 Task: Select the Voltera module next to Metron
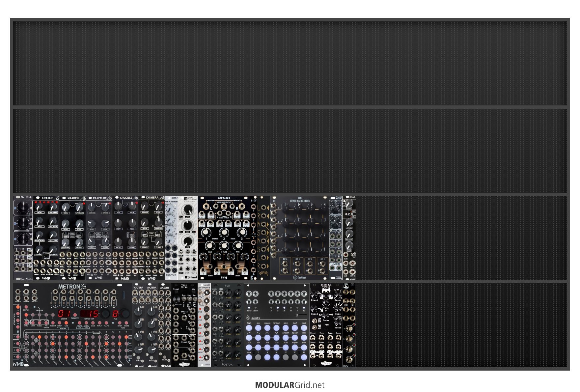[x=138, y=325]
